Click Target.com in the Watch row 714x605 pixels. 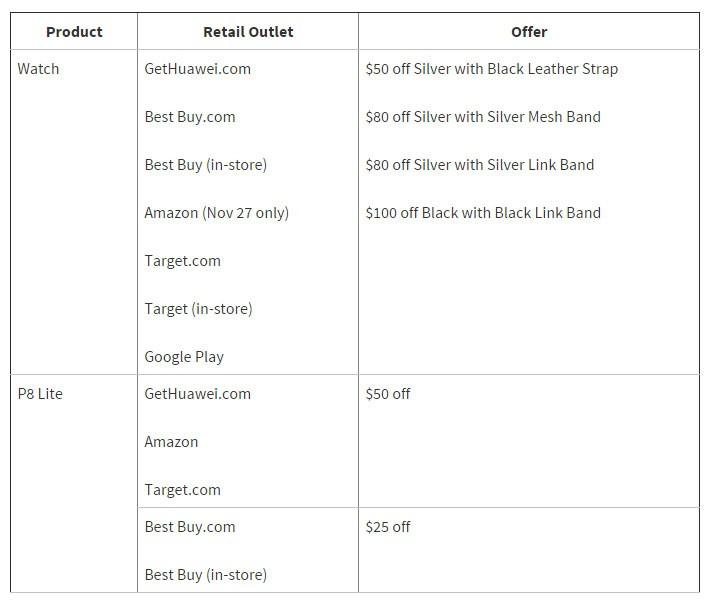pos(183,261)
